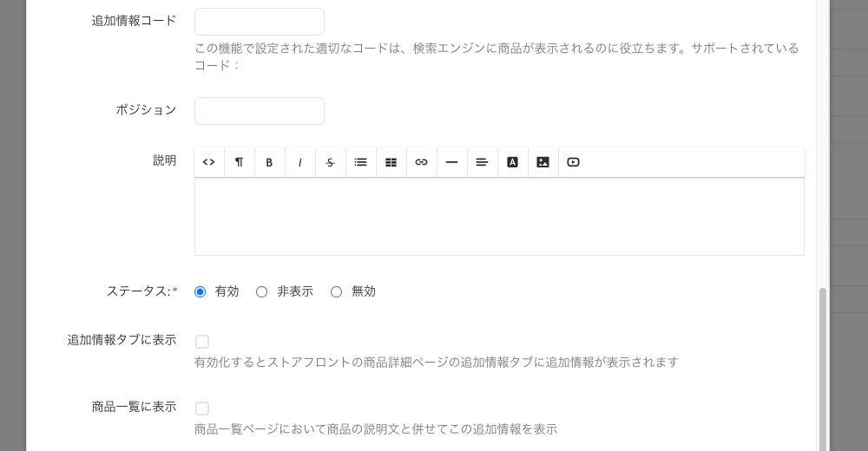Set status to 無効
The image size is (868, 451).
(336, 292)
